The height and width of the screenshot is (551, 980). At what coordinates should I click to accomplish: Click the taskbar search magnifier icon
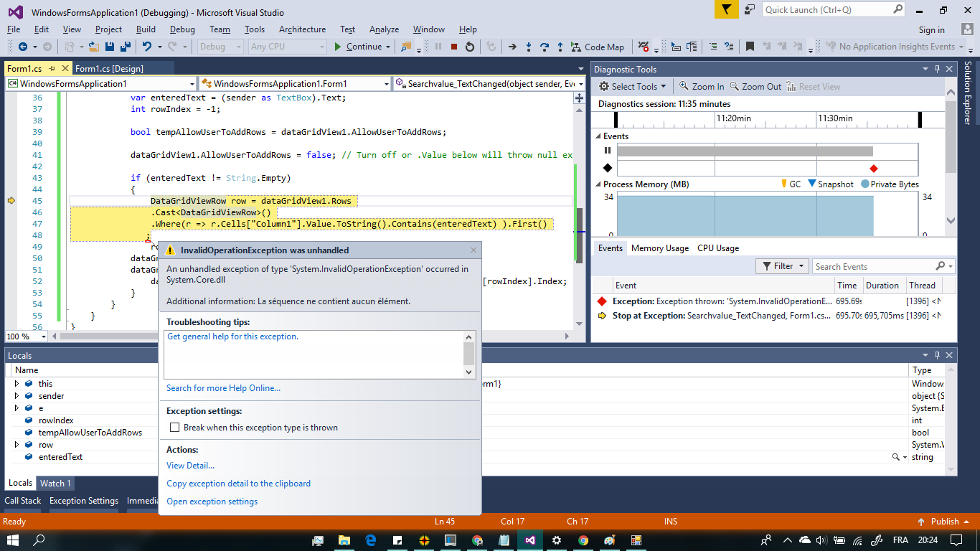tap(39, 540)
